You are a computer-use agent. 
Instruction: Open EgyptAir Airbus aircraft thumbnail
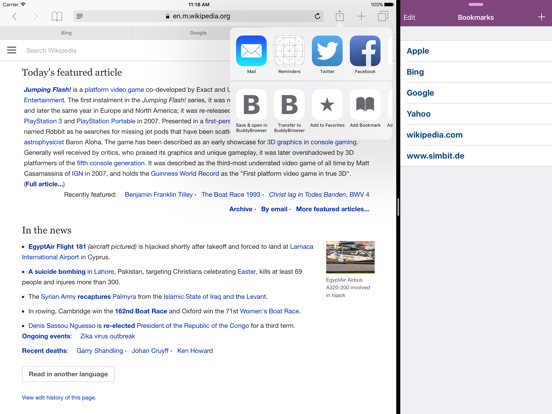(x=350, y=257)
